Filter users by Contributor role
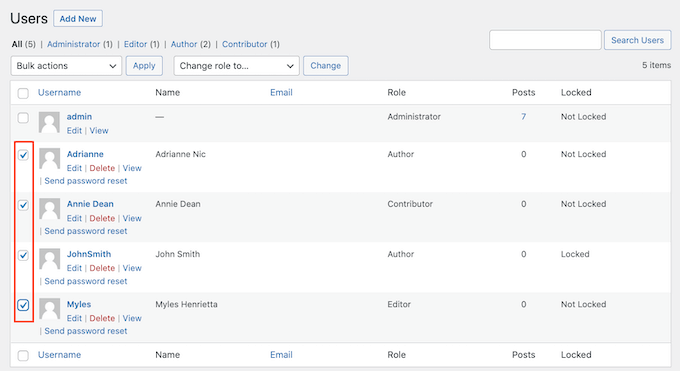 [x=245, y=44]
